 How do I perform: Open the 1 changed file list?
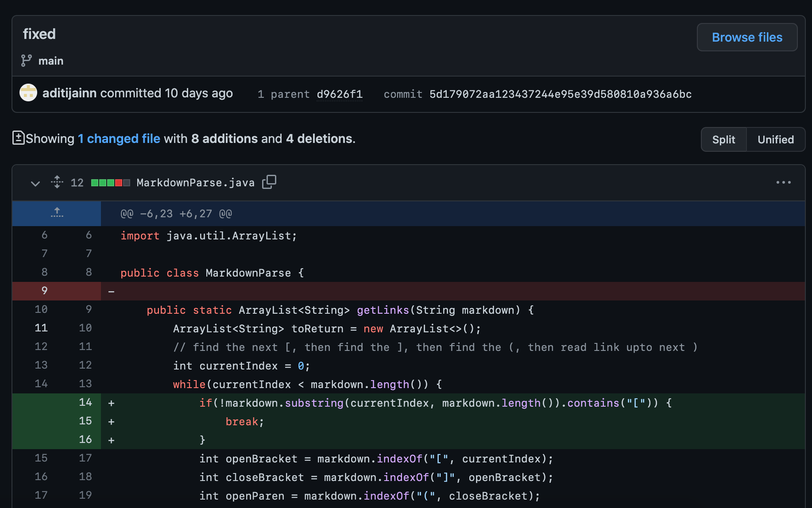click(119, 139)
